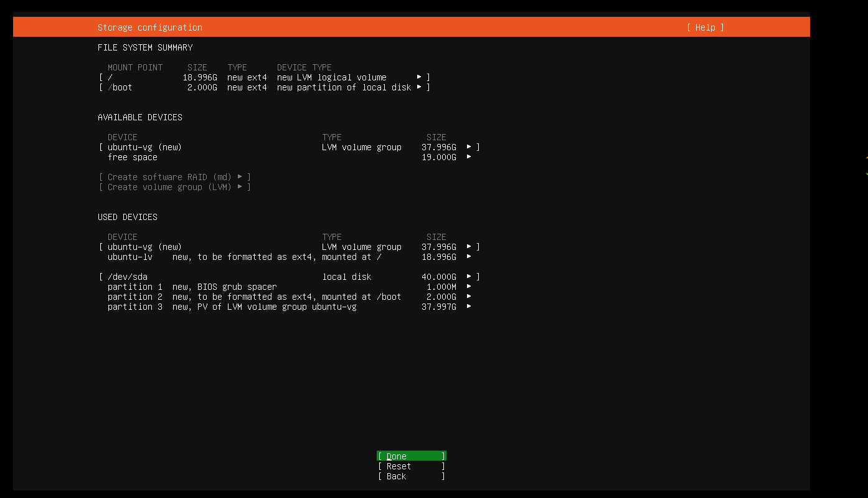
Task: Open the arrow on the partition 1 row
Action: tap(469, 287)
